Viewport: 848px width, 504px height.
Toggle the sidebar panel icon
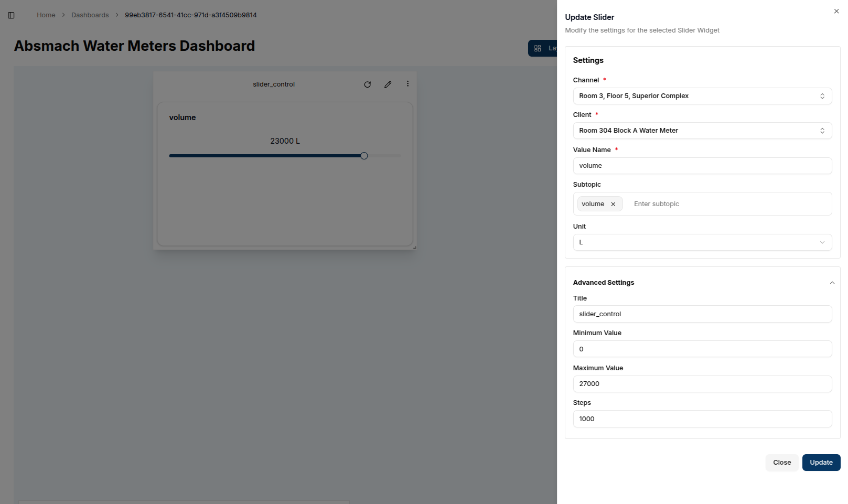[11, 15]
